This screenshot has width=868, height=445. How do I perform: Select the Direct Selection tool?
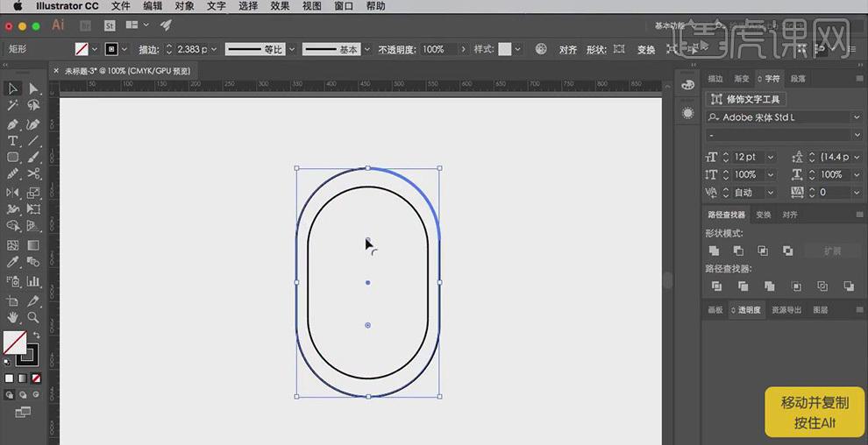click(x=33, y=88)
